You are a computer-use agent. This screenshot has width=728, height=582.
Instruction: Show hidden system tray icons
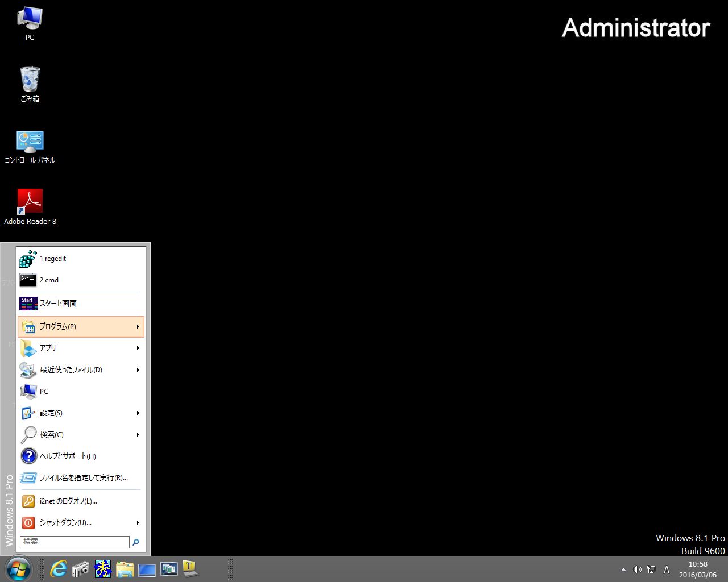(x=623, y=569)
